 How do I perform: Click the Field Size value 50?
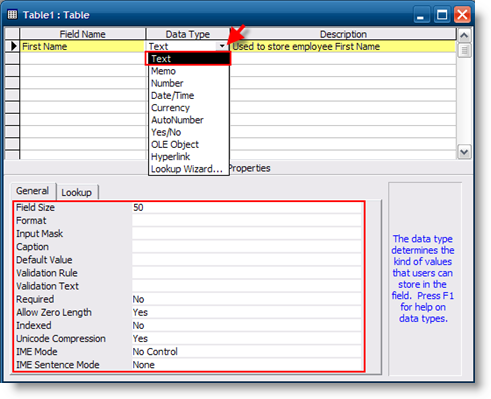(x=247, y=208)
